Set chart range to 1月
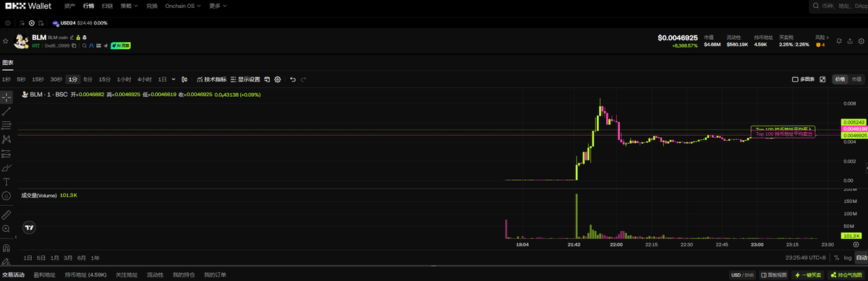 click(x=55, y=258)
